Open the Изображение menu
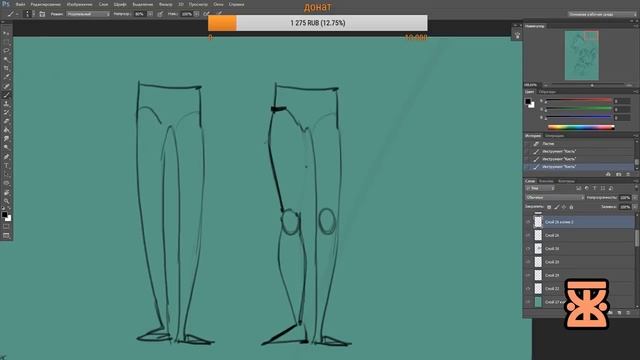 click(80, 4)
